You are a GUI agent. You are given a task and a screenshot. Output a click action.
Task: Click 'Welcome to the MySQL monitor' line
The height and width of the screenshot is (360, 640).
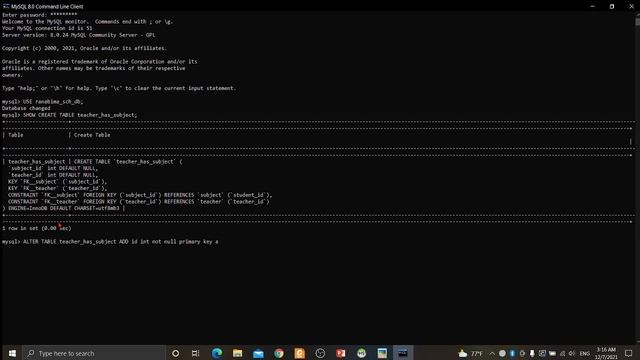coord(87,22)
